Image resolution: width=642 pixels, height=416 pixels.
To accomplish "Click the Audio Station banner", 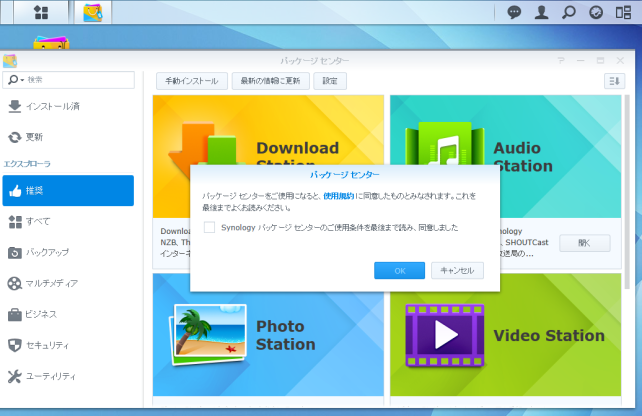I will tap(505, 130).
